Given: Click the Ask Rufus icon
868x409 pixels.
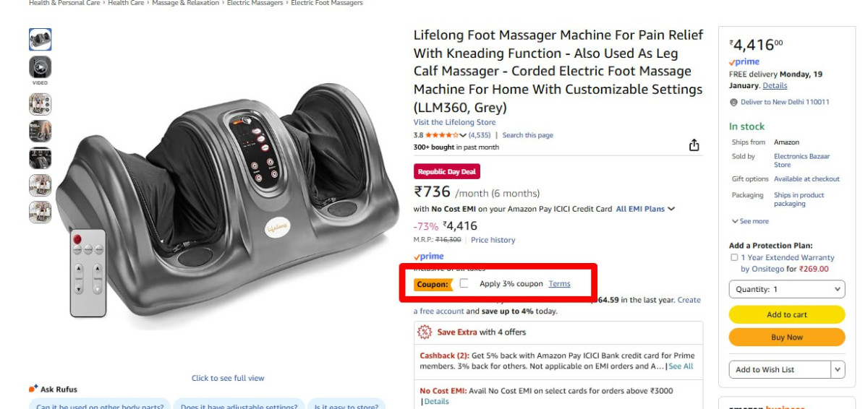Looking at the screenshot, I should (33, 389).
